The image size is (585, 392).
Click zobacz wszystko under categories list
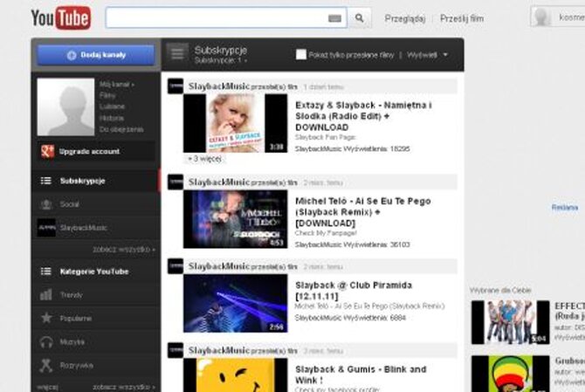click(124, 387)
